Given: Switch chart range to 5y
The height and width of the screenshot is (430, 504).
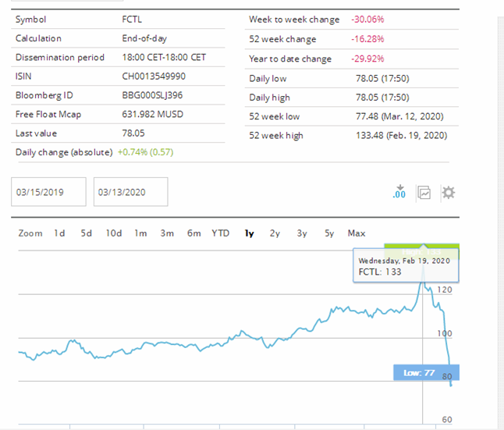Looking at the screenshot, I should click(x=329, y=233).
